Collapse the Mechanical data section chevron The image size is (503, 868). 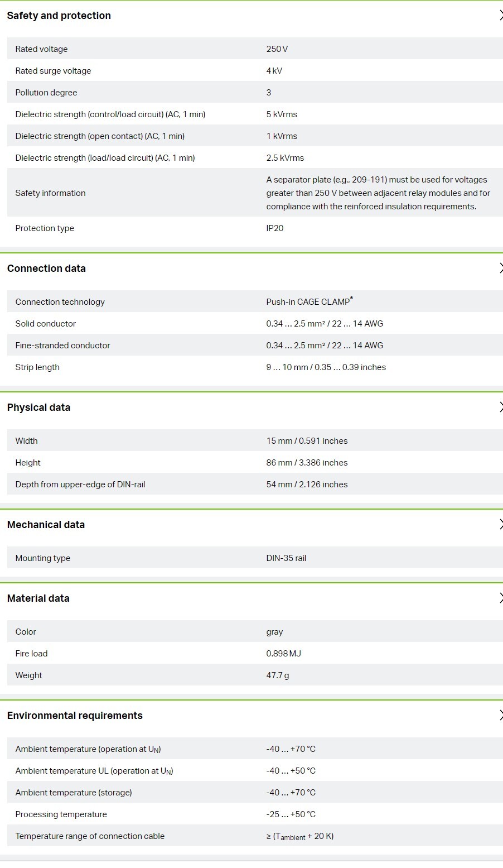pos(500,525)
